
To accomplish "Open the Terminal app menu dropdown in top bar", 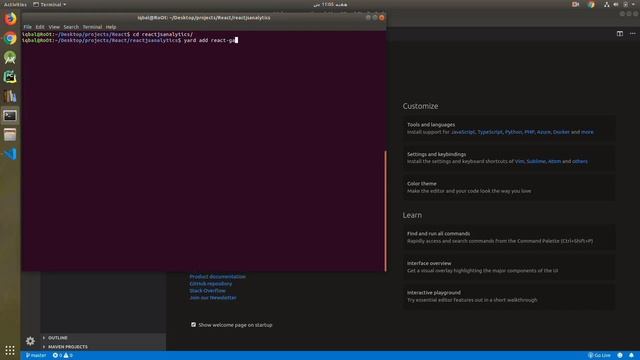I will (x=49, y=4).
